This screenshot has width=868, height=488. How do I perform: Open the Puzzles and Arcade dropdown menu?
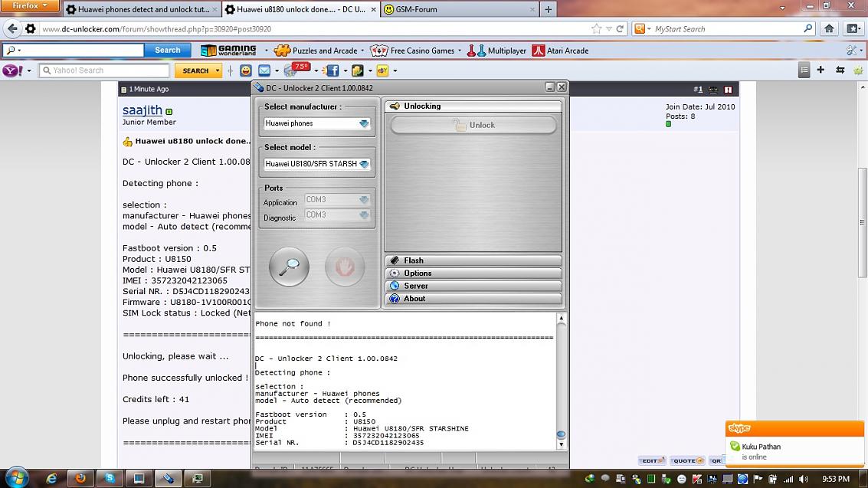click(362, 51)
